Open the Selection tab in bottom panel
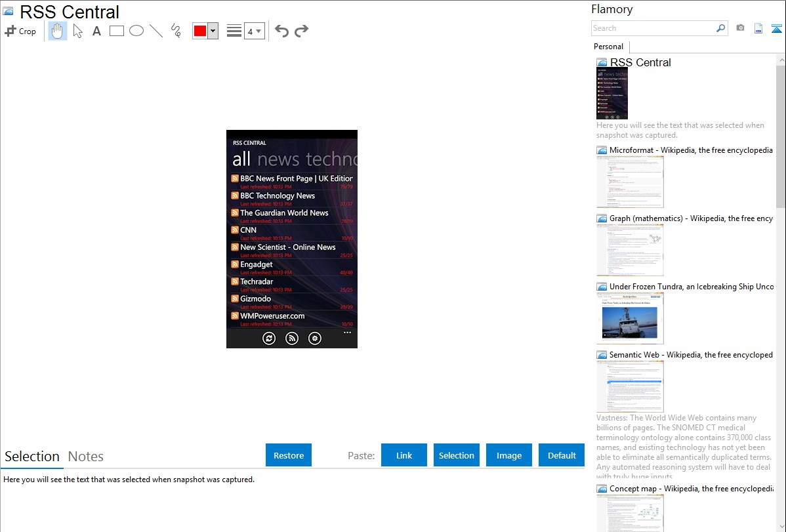 coord(32,457)
